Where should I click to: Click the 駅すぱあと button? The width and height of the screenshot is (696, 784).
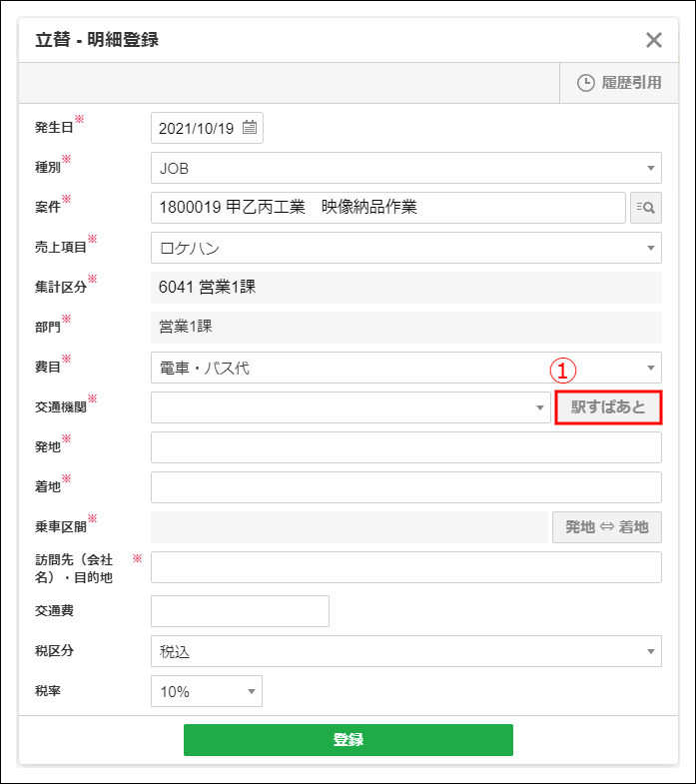pos(608,407)
